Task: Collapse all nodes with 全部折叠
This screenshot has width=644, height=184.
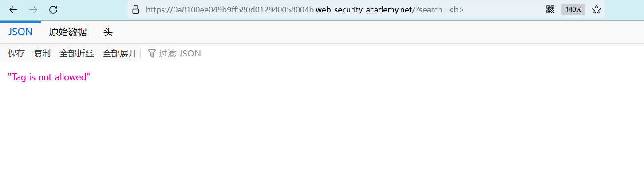Action: coord(77,53)
